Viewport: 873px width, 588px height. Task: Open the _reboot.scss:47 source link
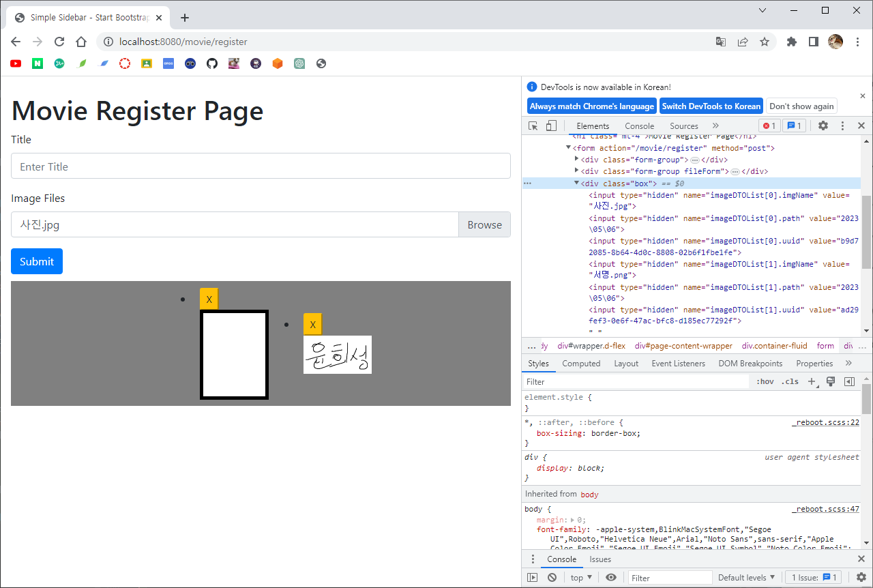pos(825,509)
